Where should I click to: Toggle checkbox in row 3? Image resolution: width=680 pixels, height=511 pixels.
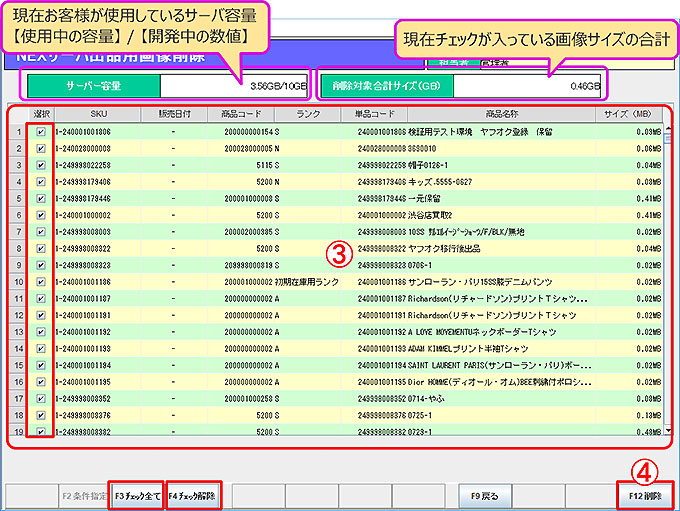point(41,165)
